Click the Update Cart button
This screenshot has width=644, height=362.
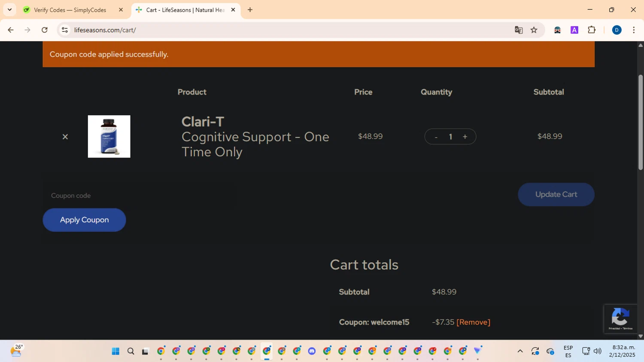click(x=556, y=195)
